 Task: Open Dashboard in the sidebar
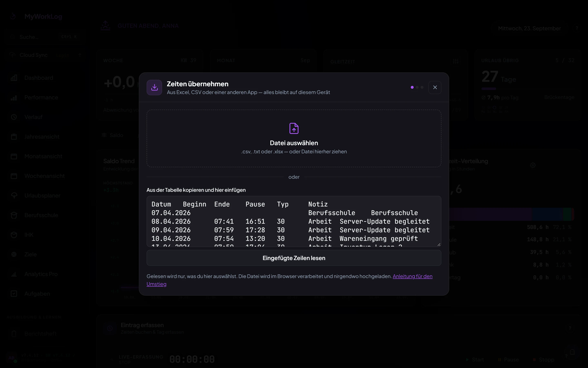click(39, 78)
